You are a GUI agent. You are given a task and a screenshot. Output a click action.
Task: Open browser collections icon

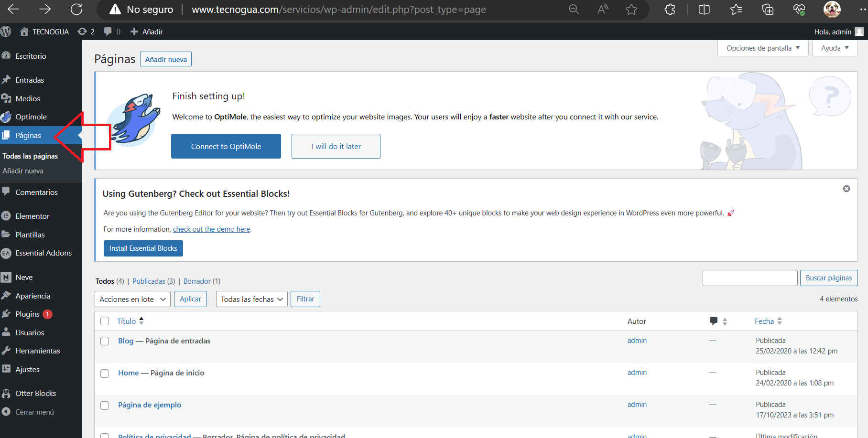[x=768, y=9]
